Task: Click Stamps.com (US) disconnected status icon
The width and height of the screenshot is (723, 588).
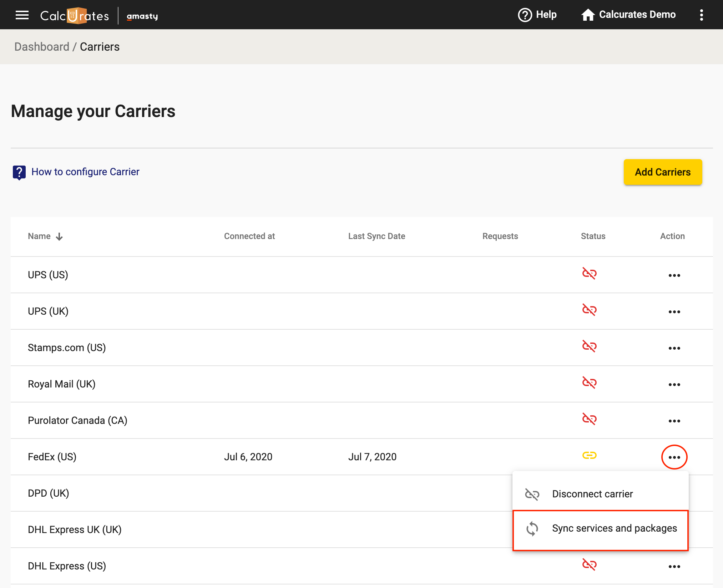Action: pos(589,346)
